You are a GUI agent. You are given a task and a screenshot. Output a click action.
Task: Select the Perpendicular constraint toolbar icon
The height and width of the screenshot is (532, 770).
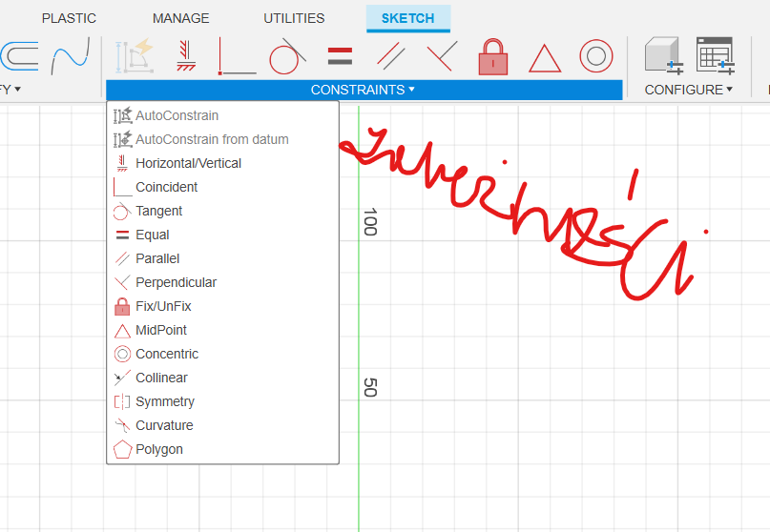pyautogui.click(x=441, y=56)
